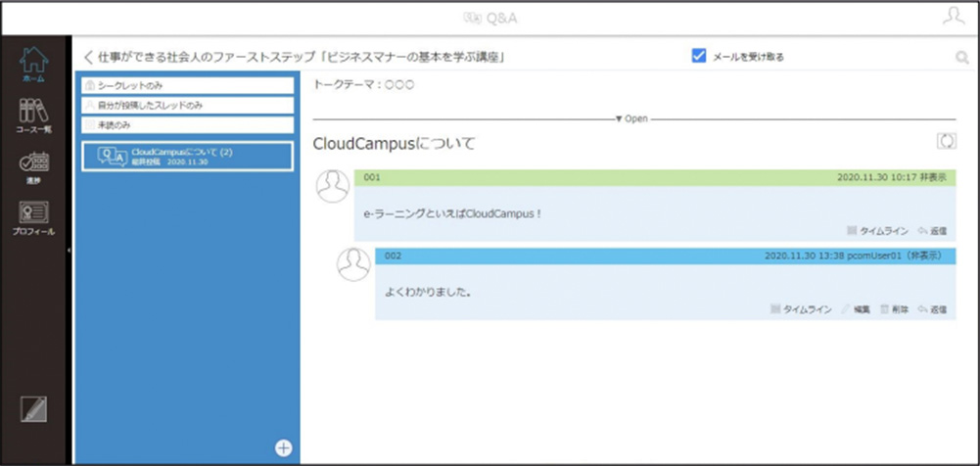Edit (編集) post 002
980x466 pixels.
(x=856, y=309)
